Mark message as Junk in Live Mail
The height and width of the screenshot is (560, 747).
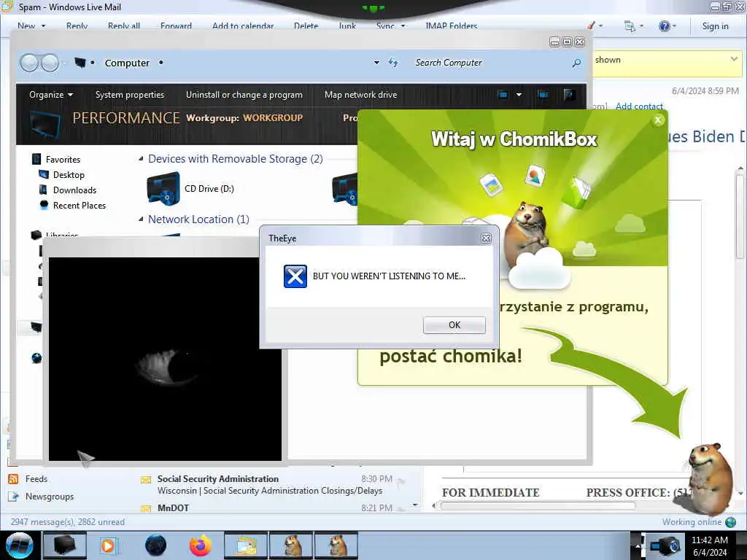pos(347,26)
